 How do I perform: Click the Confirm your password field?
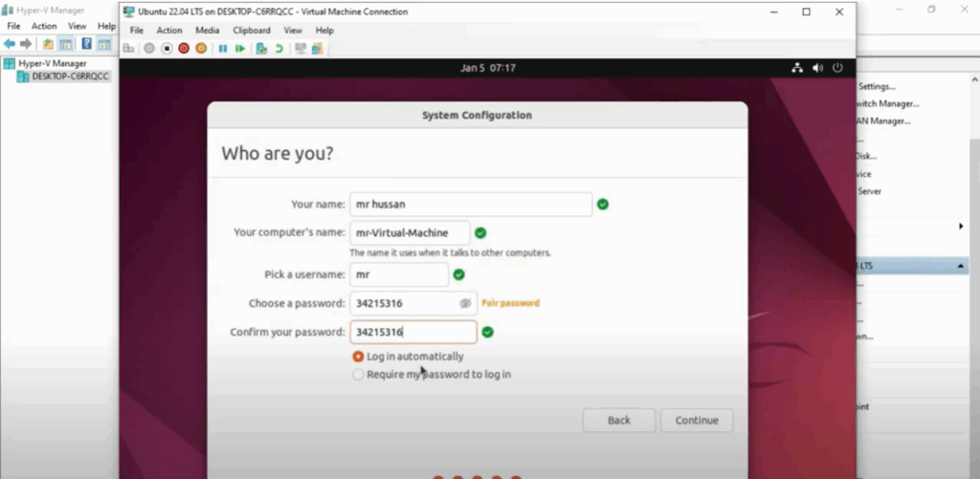coord(413,332)
